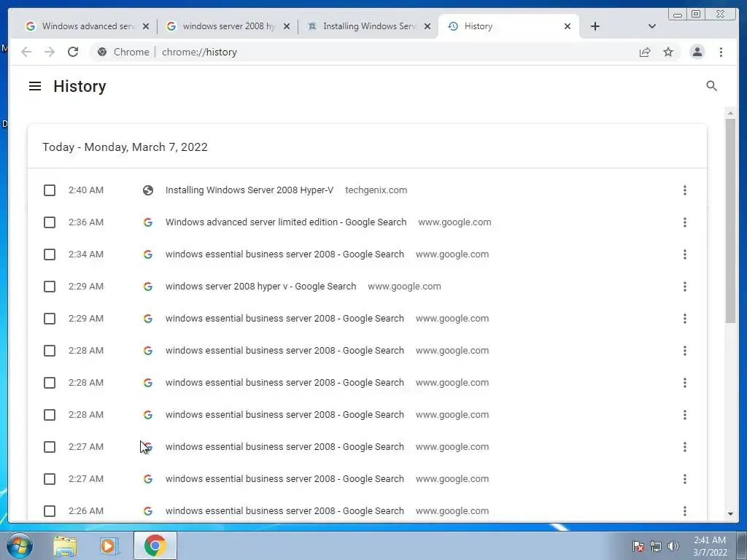Screen dimensions: 747x560
Task: Click the Chrome taskbar icon
Action: coord(155,545)
